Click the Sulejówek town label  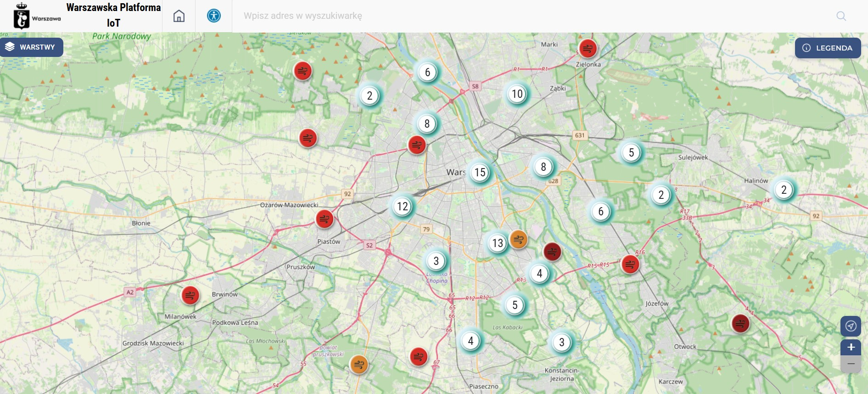point(693,158)
